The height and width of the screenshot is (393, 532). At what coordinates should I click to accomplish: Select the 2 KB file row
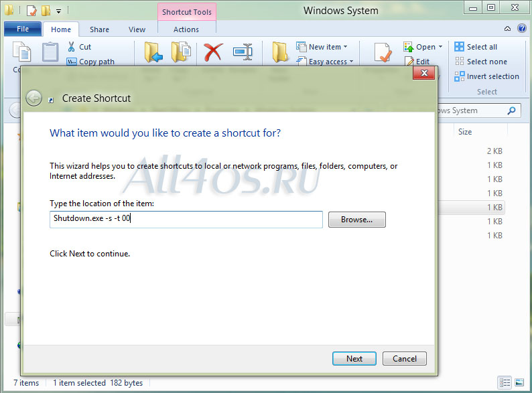tap(494, 151)
